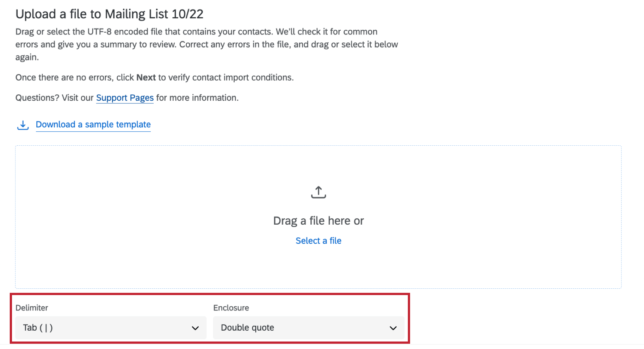The height and width of the screenshot is (349, 644).
Task: Click the Delimiter field label
Action: tap(31, 308)
